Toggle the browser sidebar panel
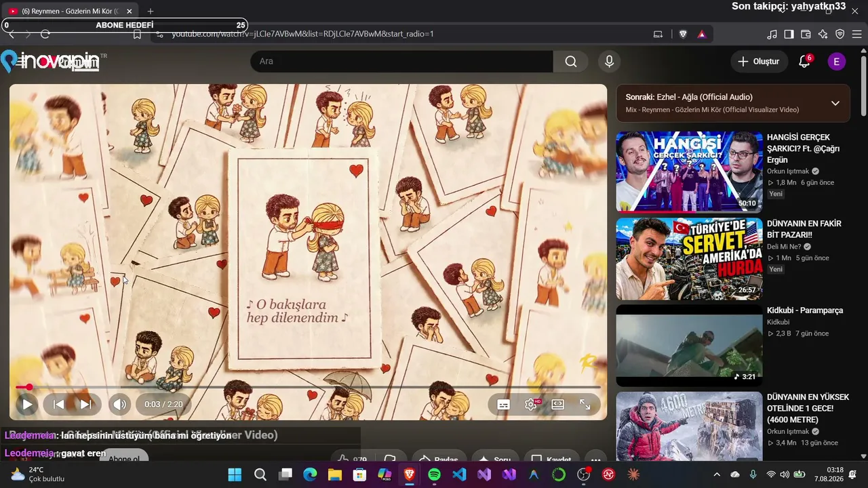 pyautogui.click(x=789, y=34)
